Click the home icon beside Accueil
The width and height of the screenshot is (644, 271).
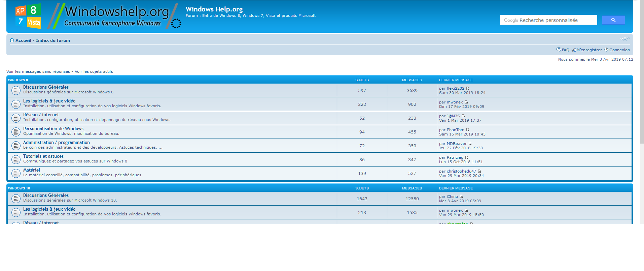coord(12,40)
